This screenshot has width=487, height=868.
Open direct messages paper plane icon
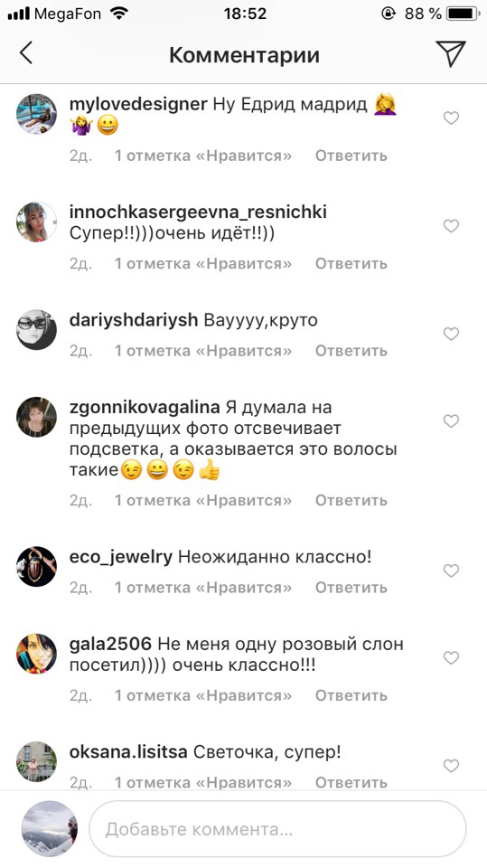pyautogui.click(x=451, y=53)
